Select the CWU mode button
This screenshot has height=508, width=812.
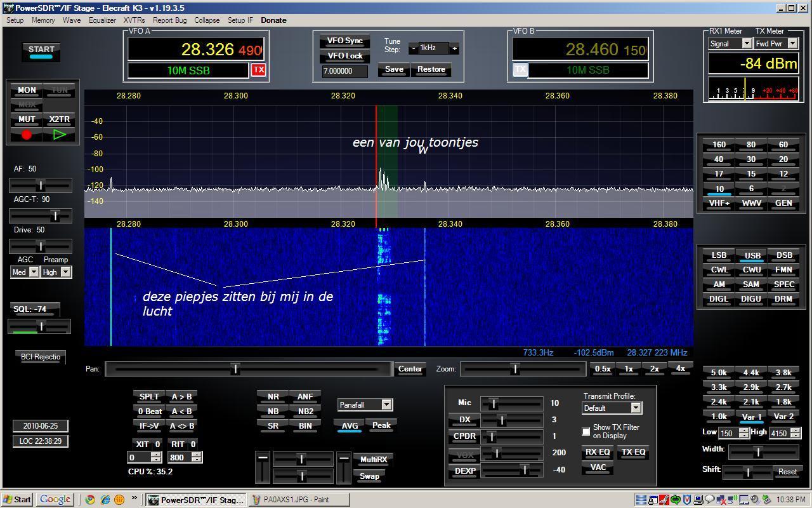751,270
